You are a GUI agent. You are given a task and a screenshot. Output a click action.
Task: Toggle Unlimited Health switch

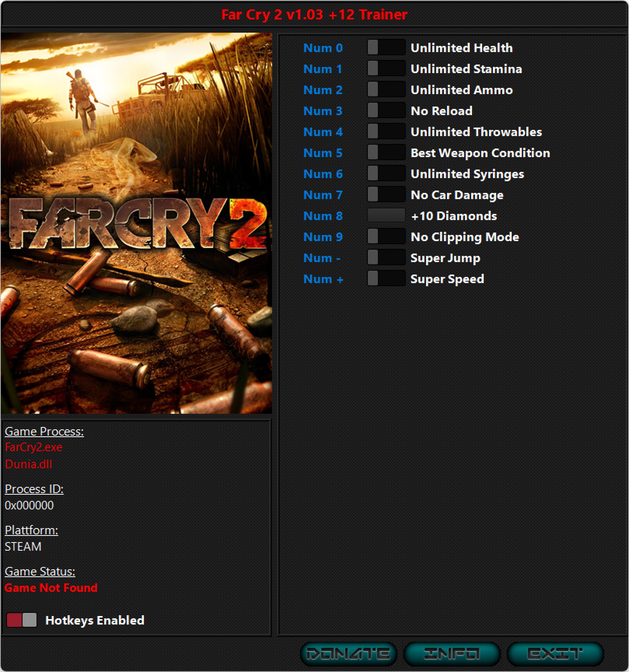tap(386, 48)
